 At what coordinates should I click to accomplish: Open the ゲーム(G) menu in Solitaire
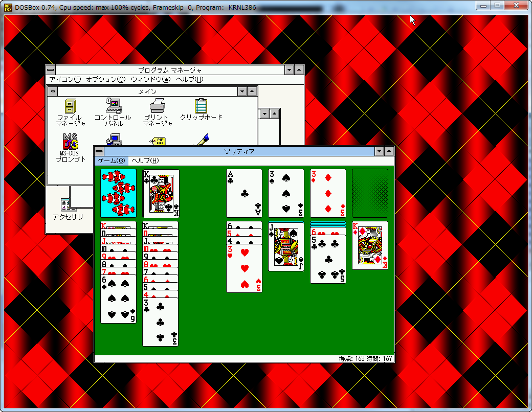pyautogui.click(x=112, y=161)
